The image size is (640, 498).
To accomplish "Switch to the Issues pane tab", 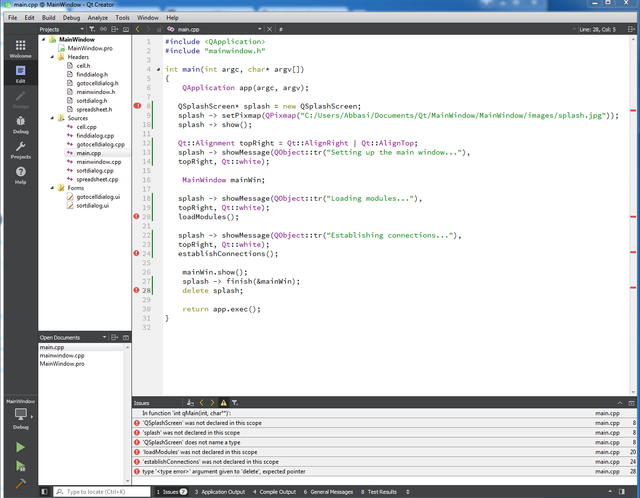I will pos(171,491).
